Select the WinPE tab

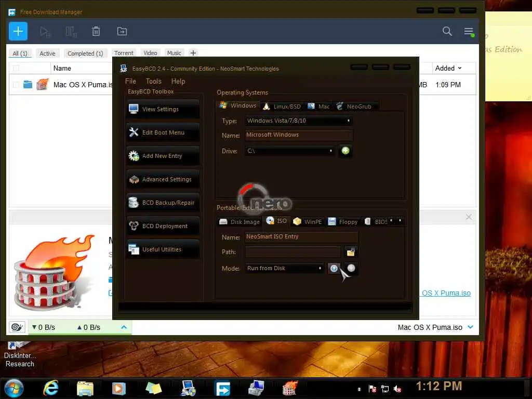[308, 221]
